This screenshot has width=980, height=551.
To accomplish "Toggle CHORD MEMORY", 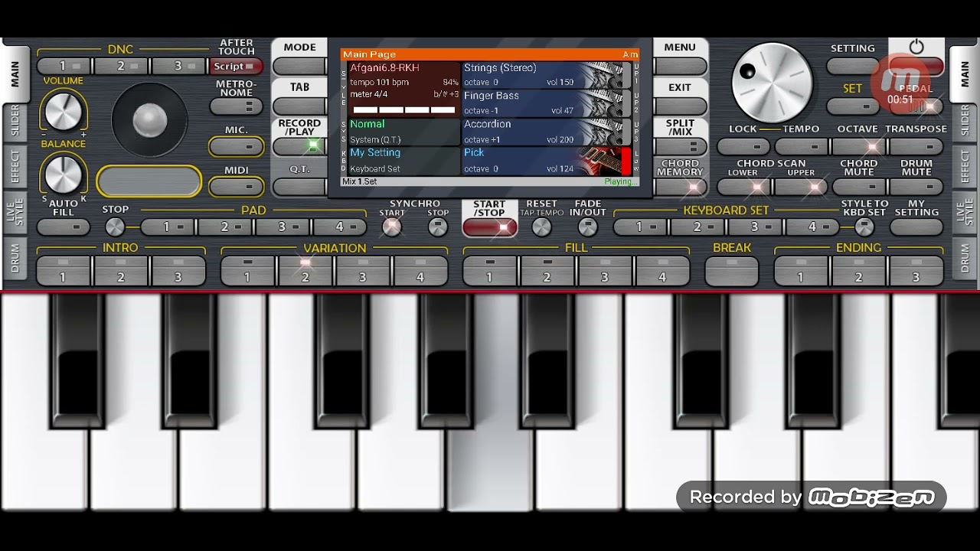I will (680, 186).
